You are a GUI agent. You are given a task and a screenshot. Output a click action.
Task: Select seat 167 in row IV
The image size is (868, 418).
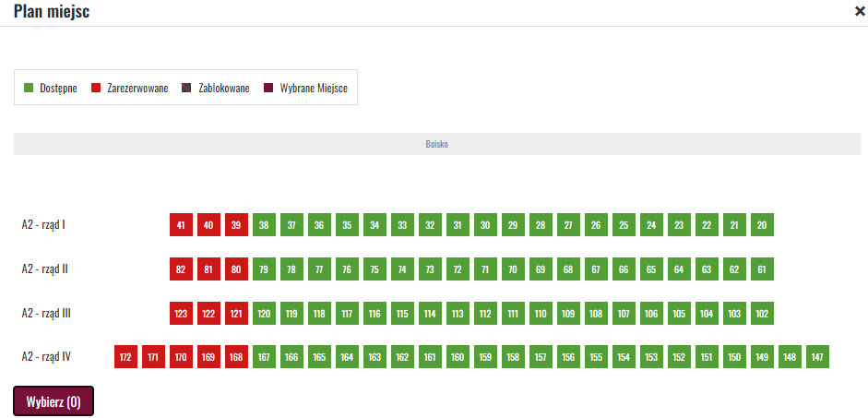click(x=264, y=356)
